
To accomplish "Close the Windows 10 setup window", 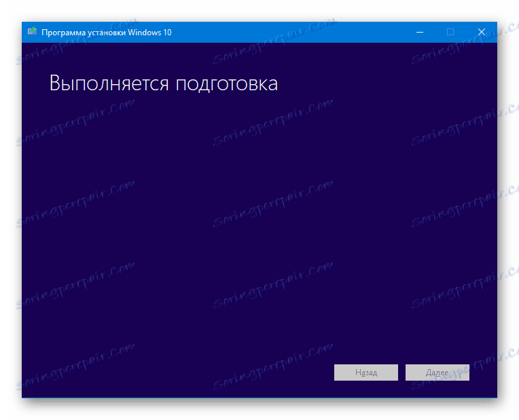I will click(x=481, y=32).
